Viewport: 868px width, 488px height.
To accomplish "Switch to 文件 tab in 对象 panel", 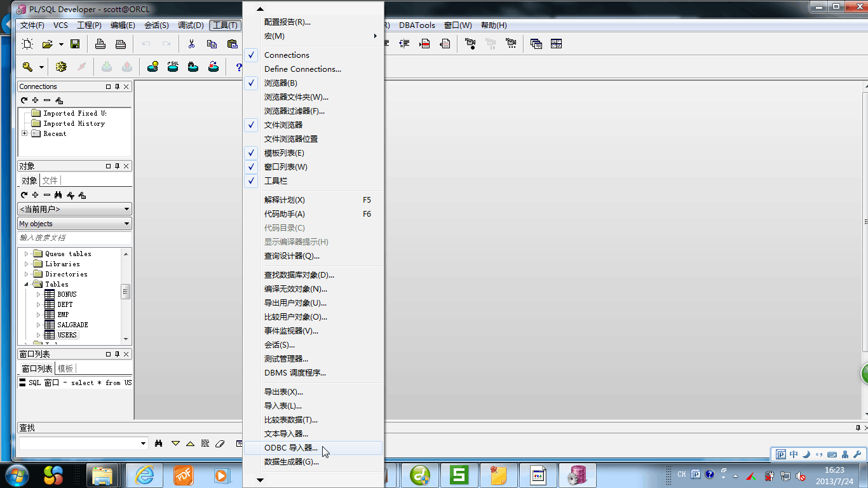I will 50,180.
